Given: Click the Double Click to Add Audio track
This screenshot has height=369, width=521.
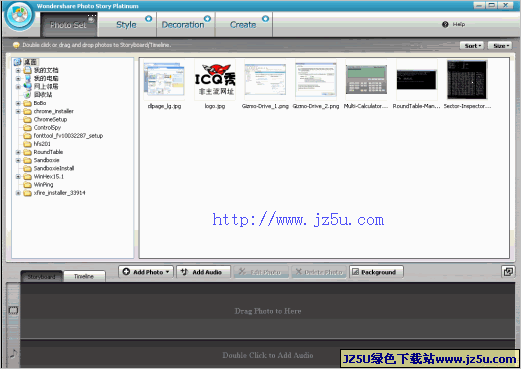Looking at the screenshot, I should (268, 355).
